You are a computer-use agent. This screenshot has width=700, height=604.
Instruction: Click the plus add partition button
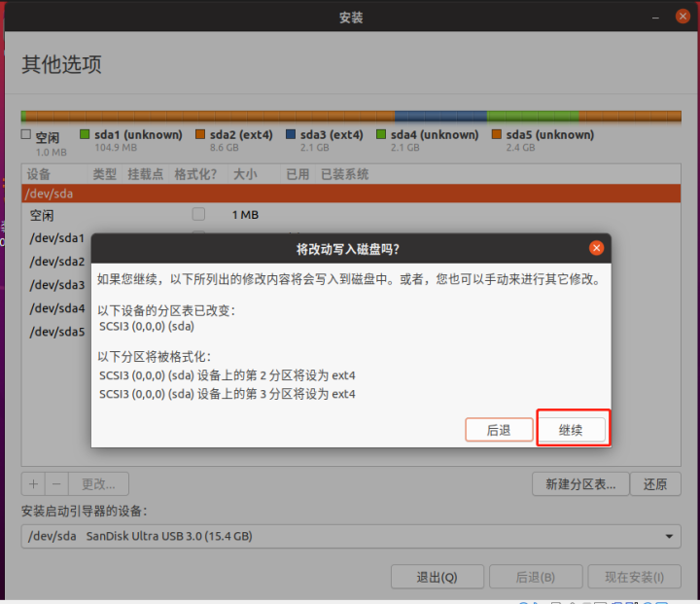(x=33, y=483)
